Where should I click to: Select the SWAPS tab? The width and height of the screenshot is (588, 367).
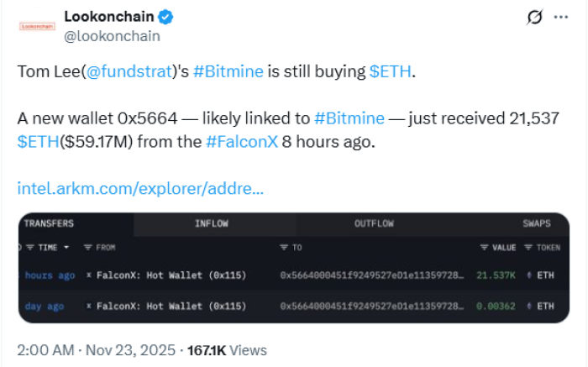pyautogui.click(x=536, y=223)
